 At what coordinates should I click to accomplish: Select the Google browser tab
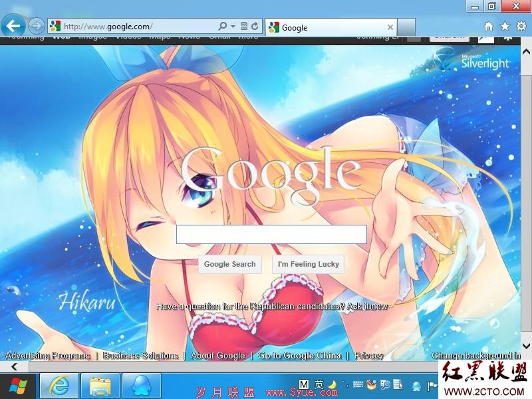(331, 27)
